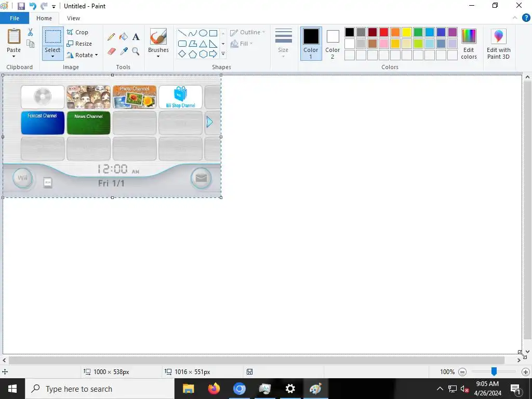Collapse the ribbon with the chevron
Image resolution: width=532 pixels, height=399 pixels.
(x=515, y=18)
